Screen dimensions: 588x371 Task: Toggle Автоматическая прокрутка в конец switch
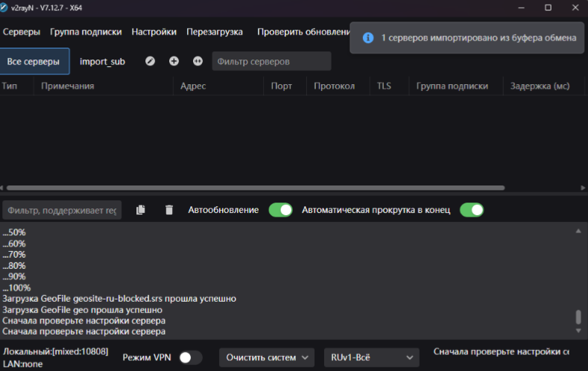pyautogui.click(x=472, y=210)
